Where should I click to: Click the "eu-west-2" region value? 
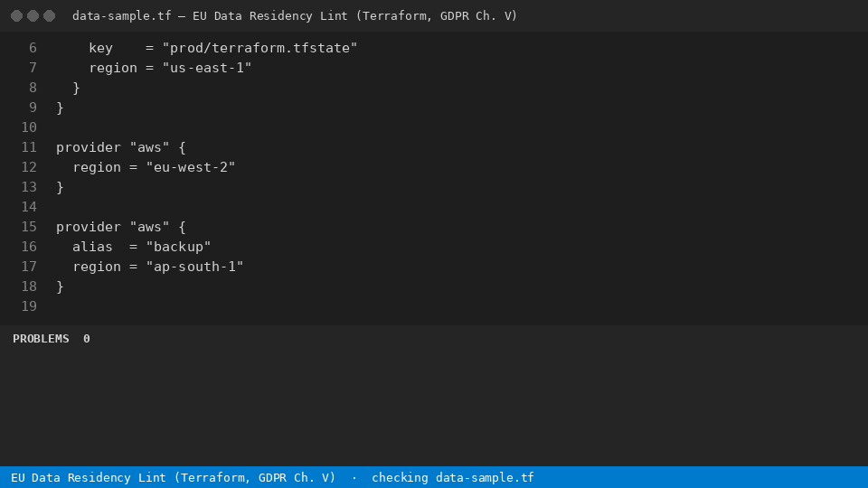(x=191, y=167)
